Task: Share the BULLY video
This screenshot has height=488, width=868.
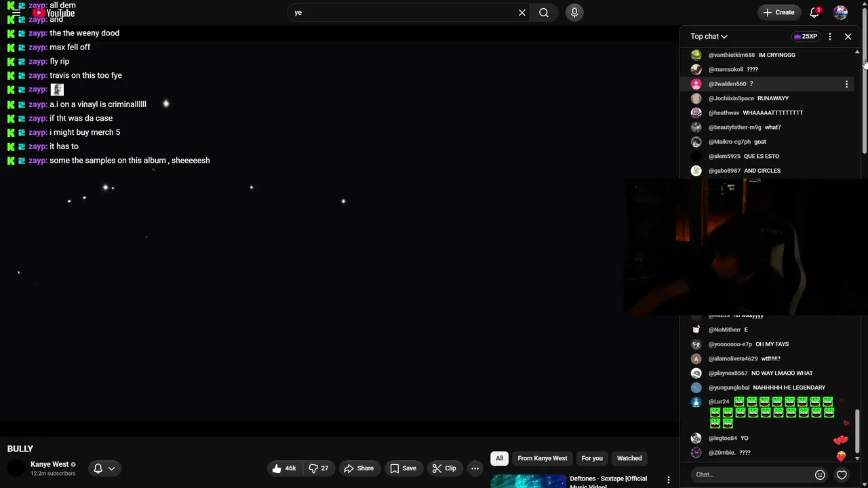Action: [x=359, y=468]
